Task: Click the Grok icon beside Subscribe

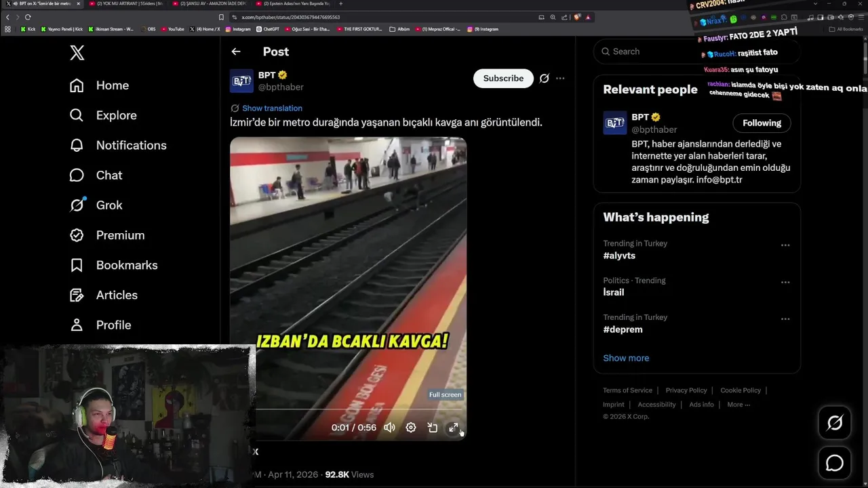Action: coord(544,79)
